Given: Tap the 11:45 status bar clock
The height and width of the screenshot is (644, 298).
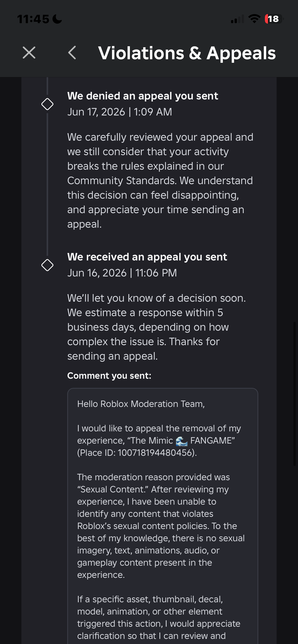Looking at the screenshot, I should pyautogui.click(x=33, y=19).
